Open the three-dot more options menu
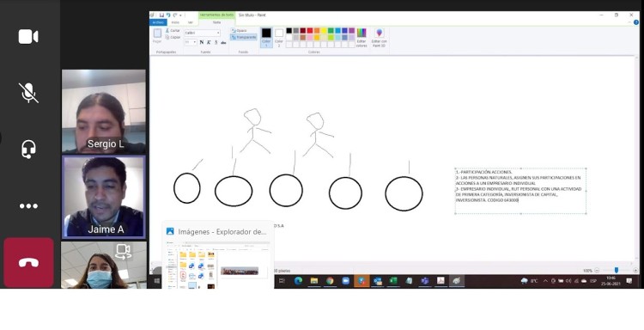 click(x=28, y=206)
